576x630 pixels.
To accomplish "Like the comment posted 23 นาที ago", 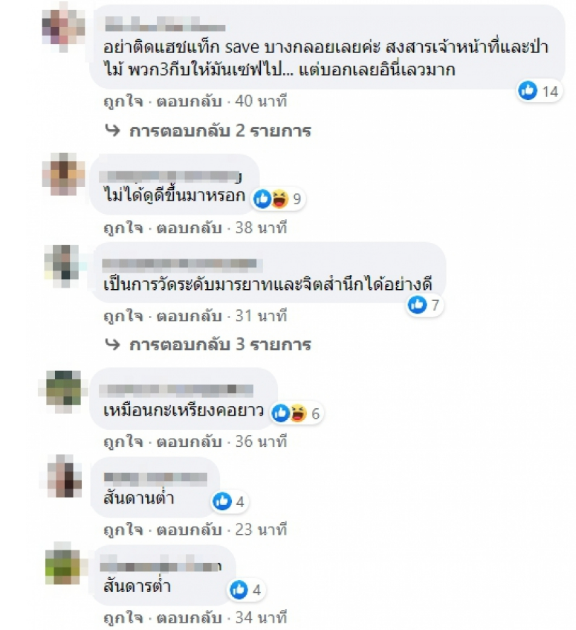I will (123, 530).
